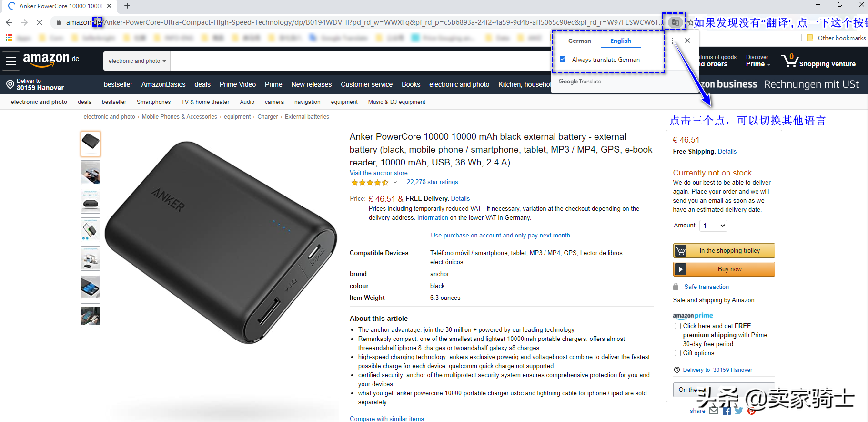Screen dimensions: 868x422
Task: Select the first product thumbnail
Action: [91, 144]
